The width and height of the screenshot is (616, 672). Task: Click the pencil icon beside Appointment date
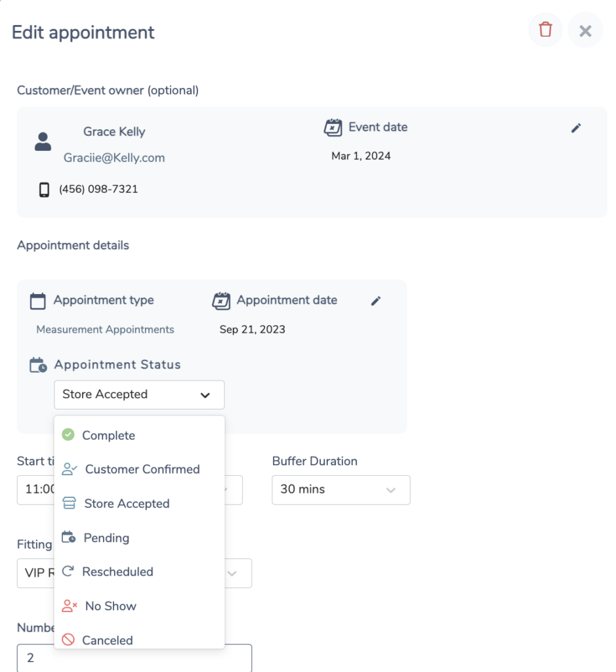pos(376,301)
